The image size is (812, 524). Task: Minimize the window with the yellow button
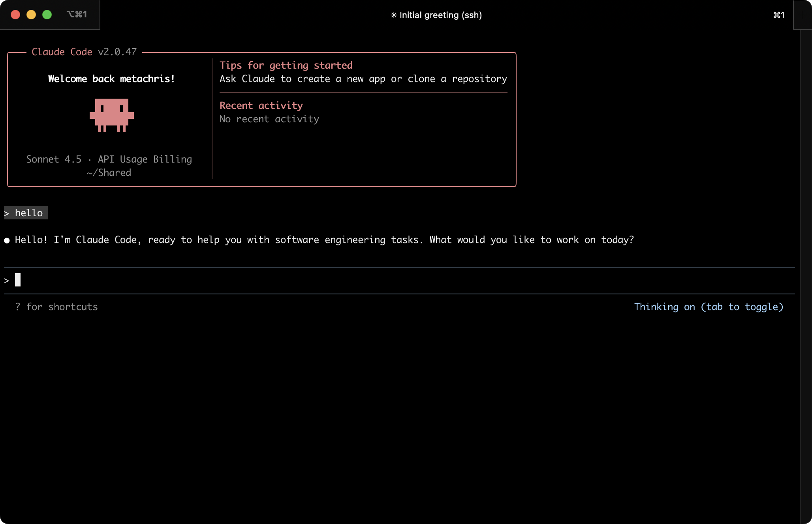click(31, 15)
